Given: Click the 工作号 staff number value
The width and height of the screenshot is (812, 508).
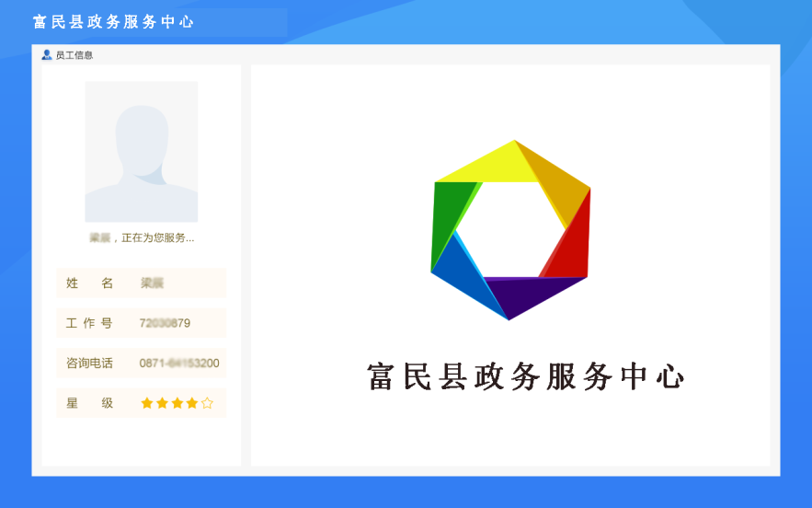Looking at the screenshot, I should point(165,323).
